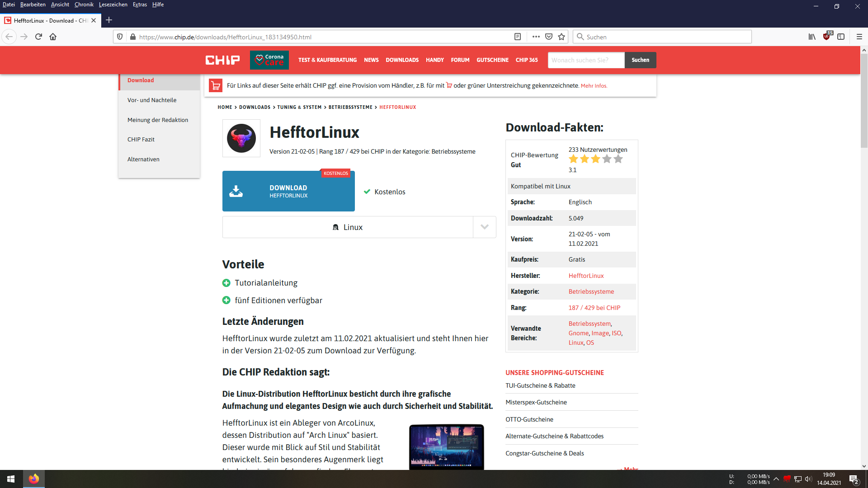Expand the Linux platform dropdown arrow
Screen dimensions: 868x488
[x=484, y=227]
